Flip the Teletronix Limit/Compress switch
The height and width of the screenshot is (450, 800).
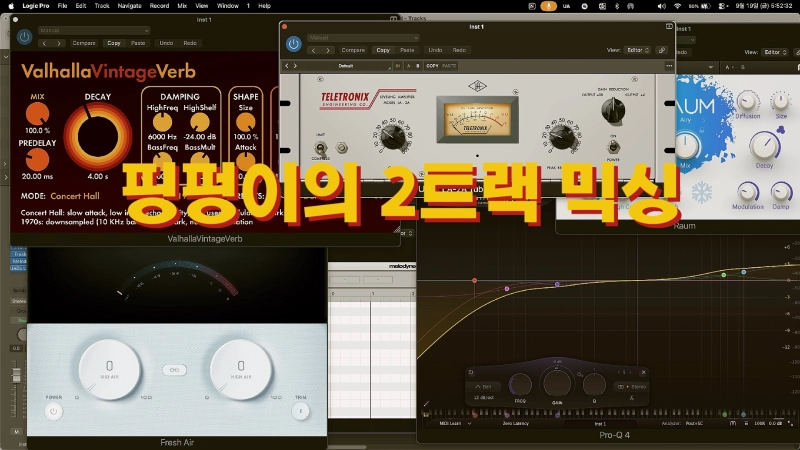[x=321, y=148]
